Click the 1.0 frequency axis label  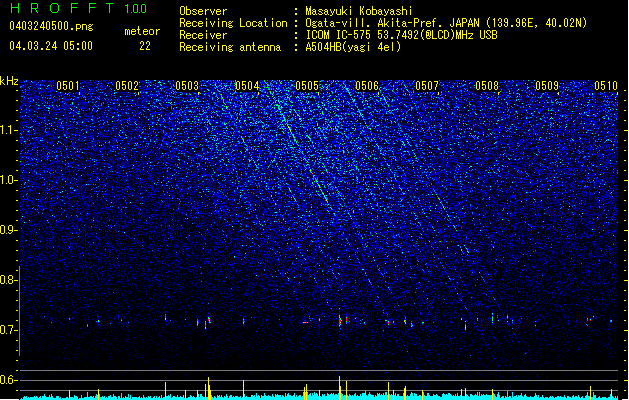click(9, 180)
